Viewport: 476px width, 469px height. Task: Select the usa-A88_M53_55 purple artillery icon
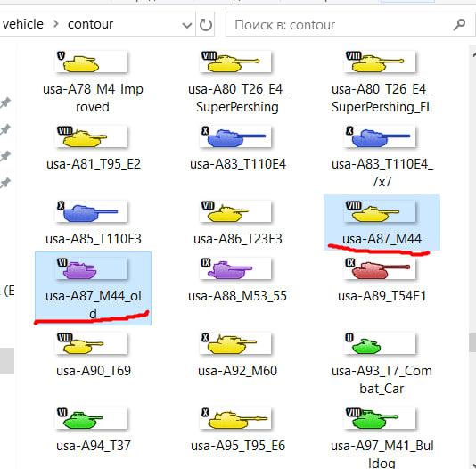coord(235,268)
